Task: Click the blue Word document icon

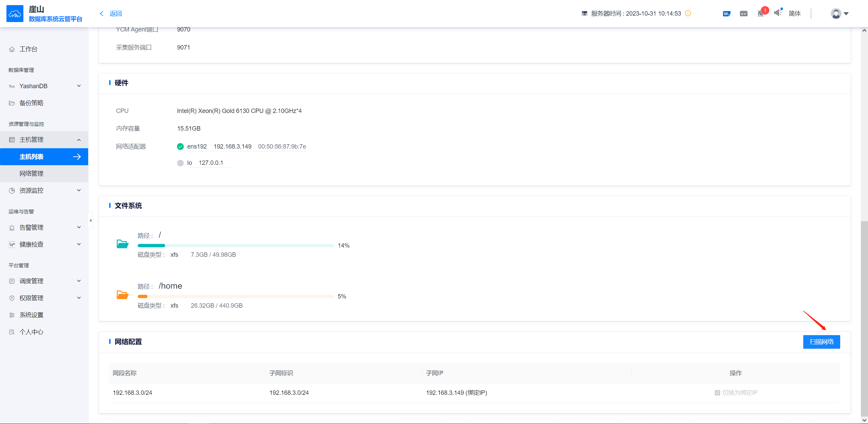Action: [x=726, y=14]
